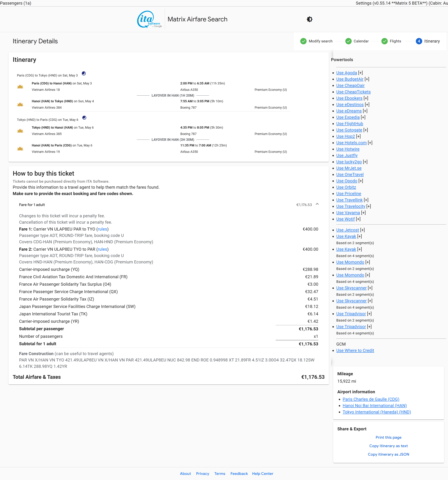Go to the Flights step
The image size is (448, 480).
395,41
